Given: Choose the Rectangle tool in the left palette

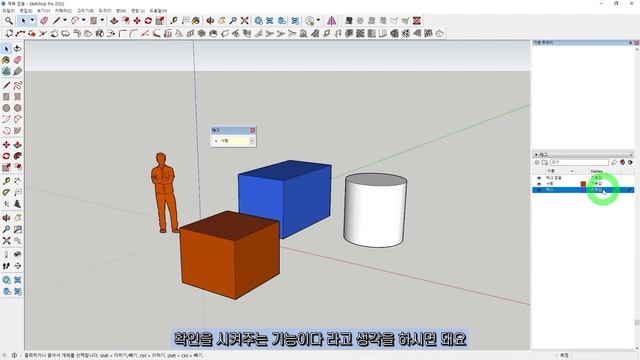Looking at the screenshot, I should coord(6,97).
